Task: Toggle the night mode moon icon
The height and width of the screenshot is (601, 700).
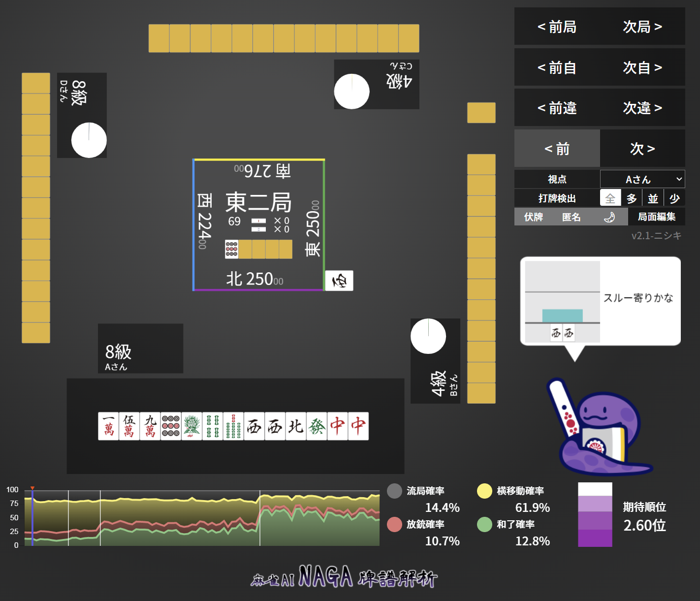Action: (609, 217)
